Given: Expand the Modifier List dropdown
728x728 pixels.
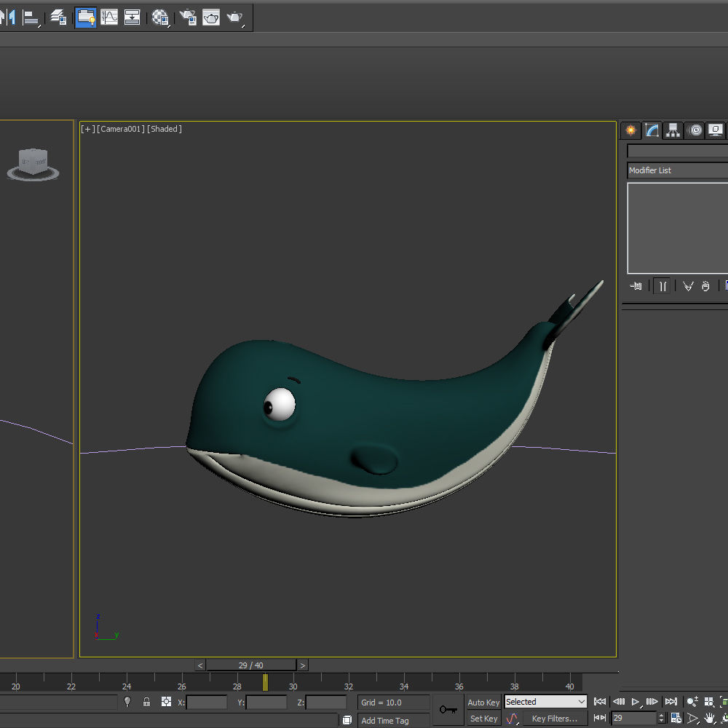Looking at the screenshot, I should point(677,170).
